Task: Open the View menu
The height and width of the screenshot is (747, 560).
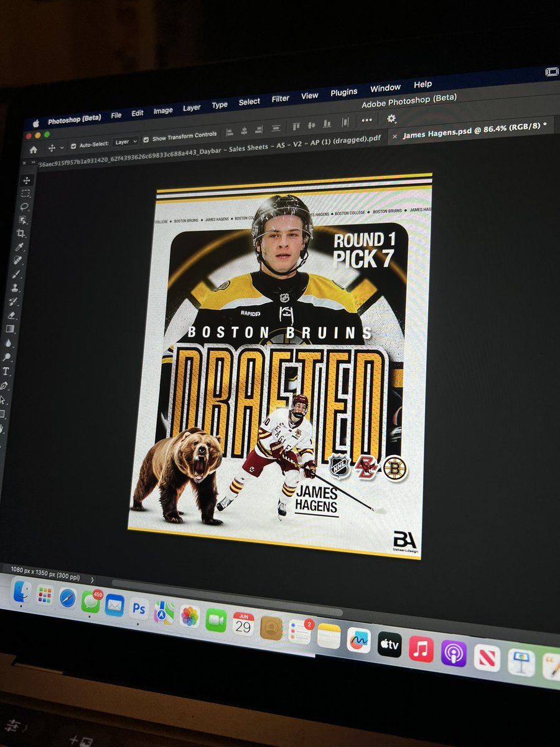Action: tap(310, 96)
